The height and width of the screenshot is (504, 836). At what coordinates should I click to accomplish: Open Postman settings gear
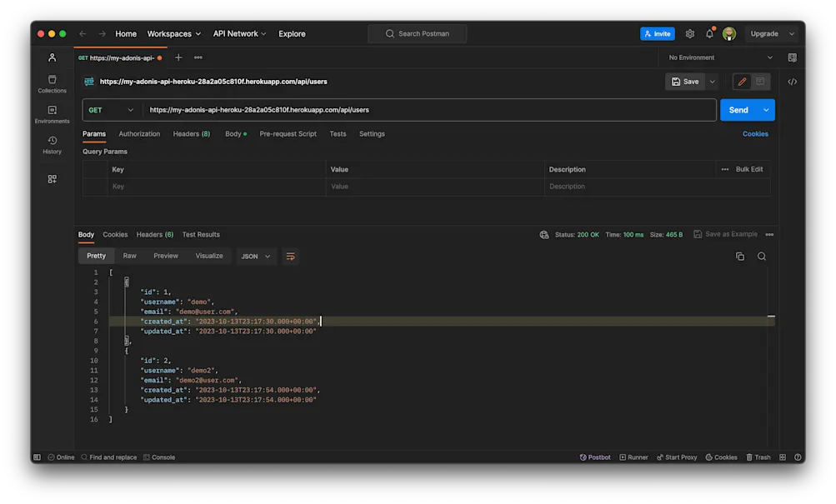(x=689, y=33)
